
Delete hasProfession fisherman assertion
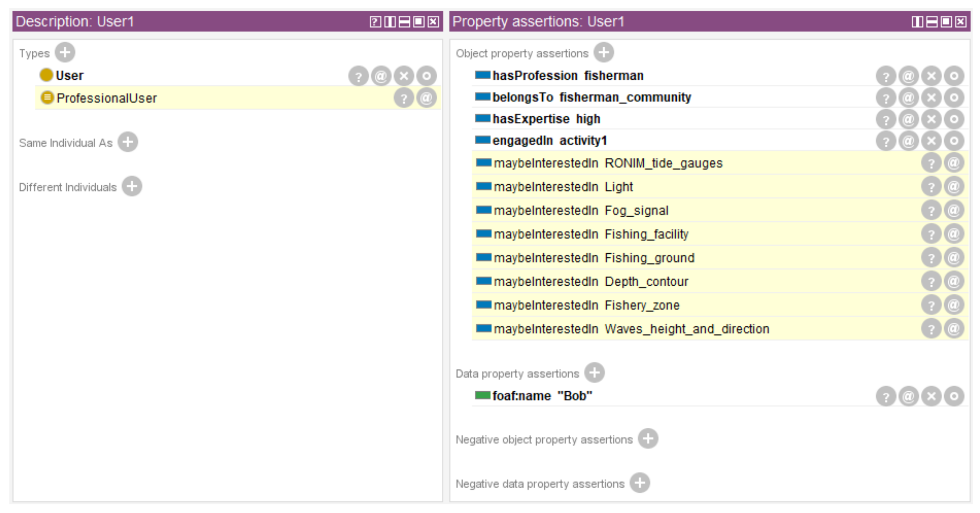tap(931, 76)
